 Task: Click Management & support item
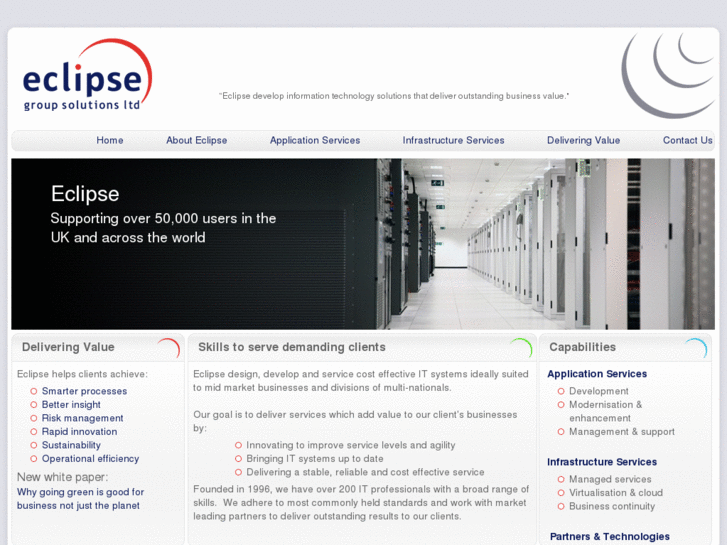(x=622, y=431)
